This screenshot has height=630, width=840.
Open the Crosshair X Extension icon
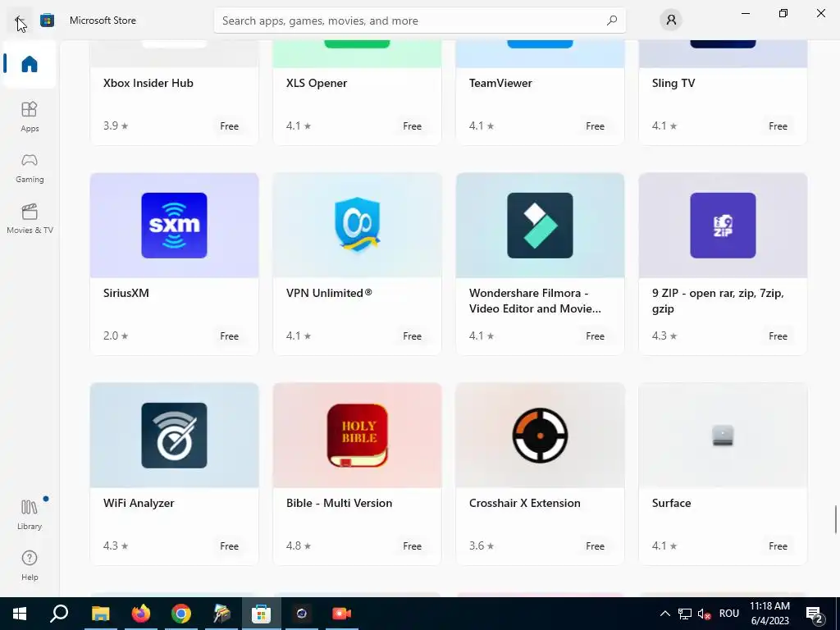tap(540, 436)
